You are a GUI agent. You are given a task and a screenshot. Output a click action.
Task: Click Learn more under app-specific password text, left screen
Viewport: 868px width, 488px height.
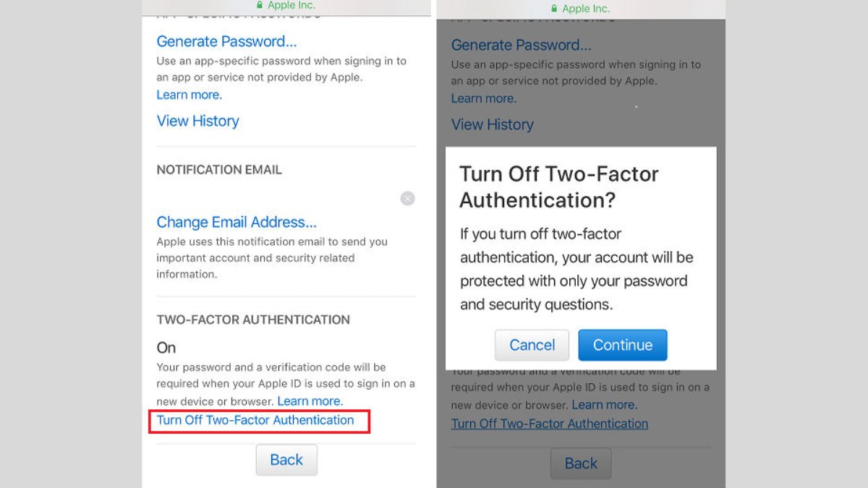pyautogui.click(x=190, y=95)
